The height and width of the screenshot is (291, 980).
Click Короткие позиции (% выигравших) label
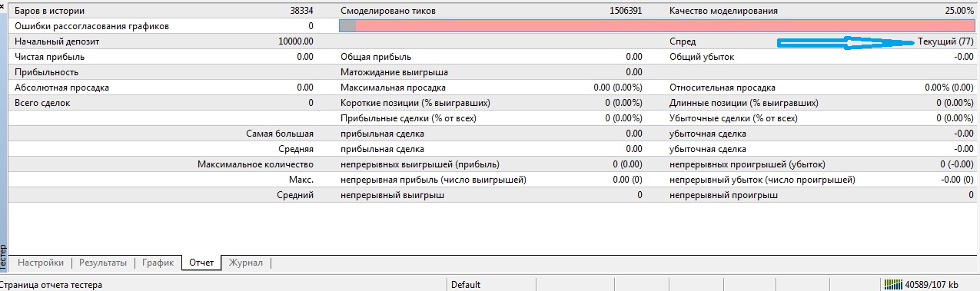pyautogui.click(x=415, y=103)
